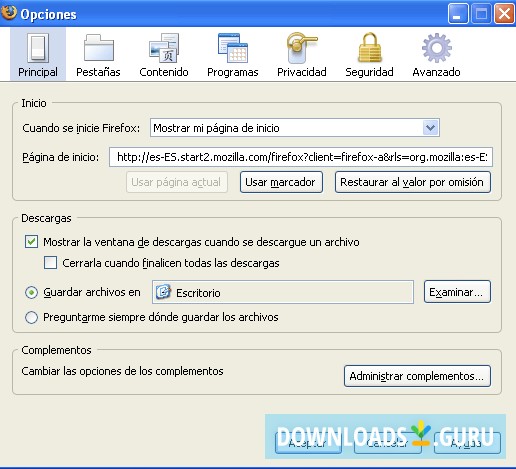This screenshot has height=469, width=516.
Task: Select the Programas panel
Action: click(233, 54)
